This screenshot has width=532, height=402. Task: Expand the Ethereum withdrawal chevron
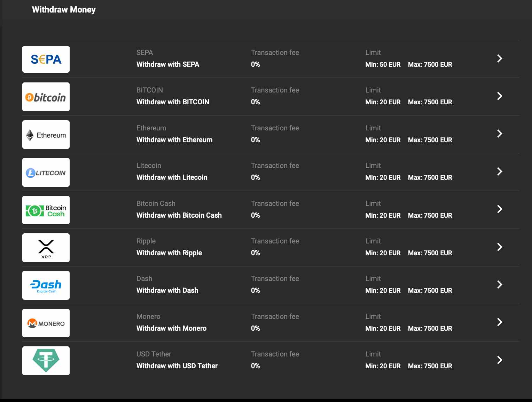coord(500,134)
